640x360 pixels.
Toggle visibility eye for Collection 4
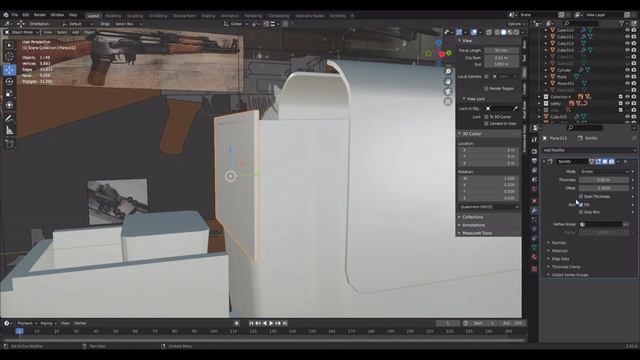(627, 97)
